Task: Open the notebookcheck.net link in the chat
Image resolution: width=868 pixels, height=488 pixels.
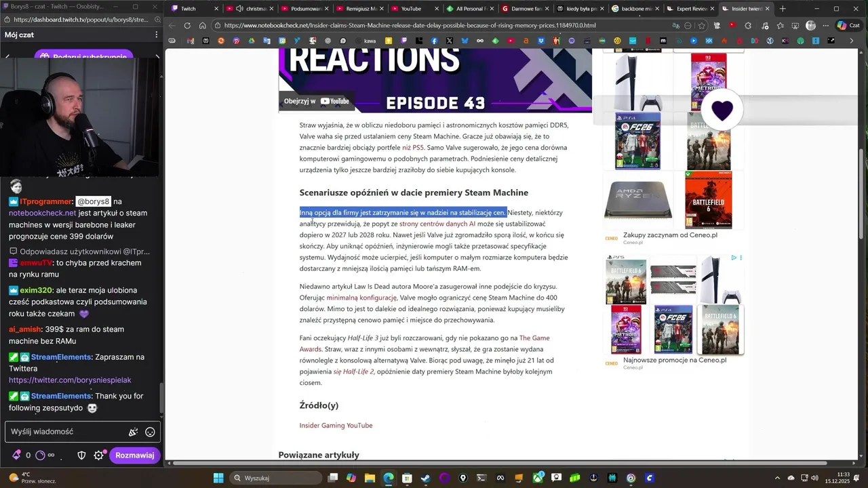Action: 42,213
